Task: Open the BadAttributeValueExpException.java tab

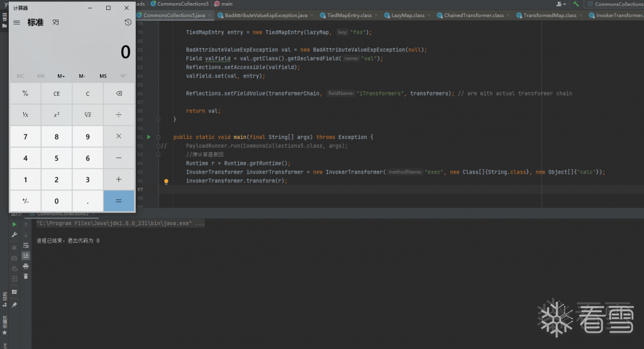Action: [266, 15]
